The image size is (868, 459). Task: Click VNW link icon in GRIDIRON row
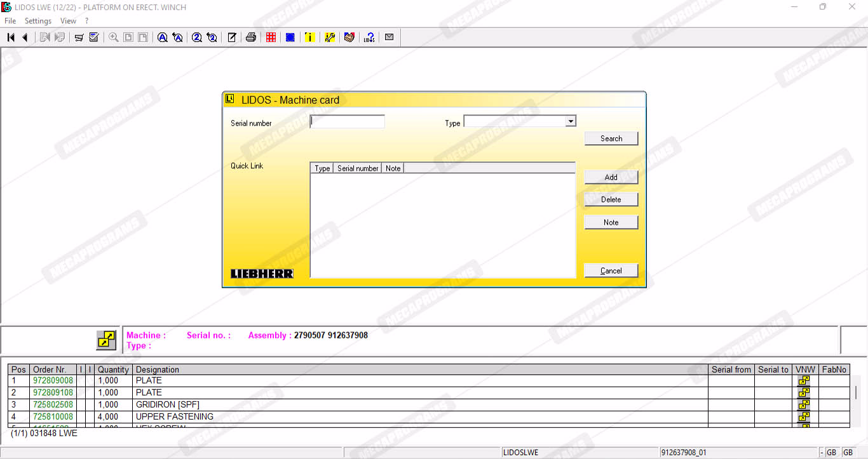point(804,405)
